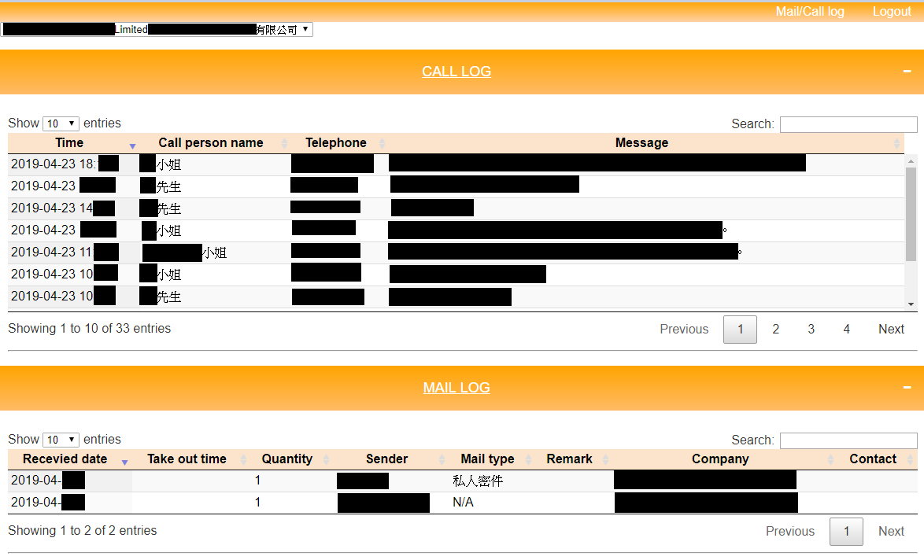Sort call log by Time column arrow
Screen dimensions: 924x560
pyautogui.click(x=132, y=145)
